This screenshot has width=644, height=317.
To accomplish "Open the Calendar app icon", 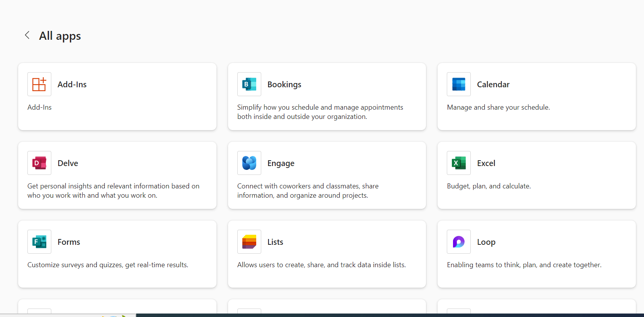I will coord(459,84).
